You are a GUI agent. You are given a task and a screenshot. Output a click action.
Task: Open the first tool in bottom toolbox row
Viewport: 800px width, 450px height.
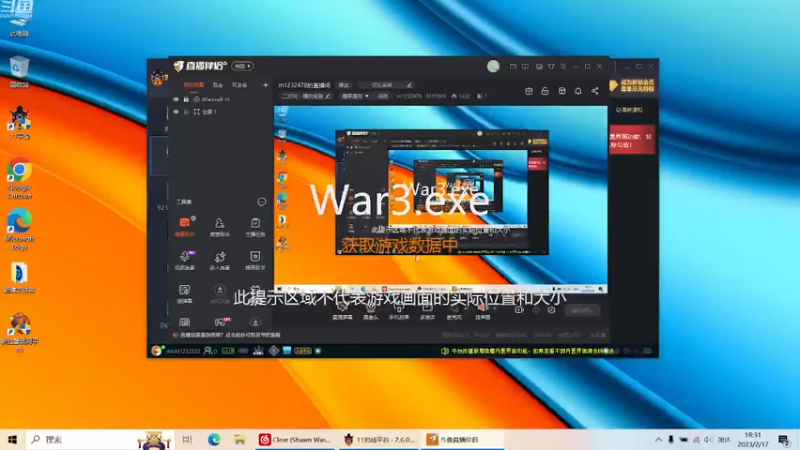tap(185, 322)
